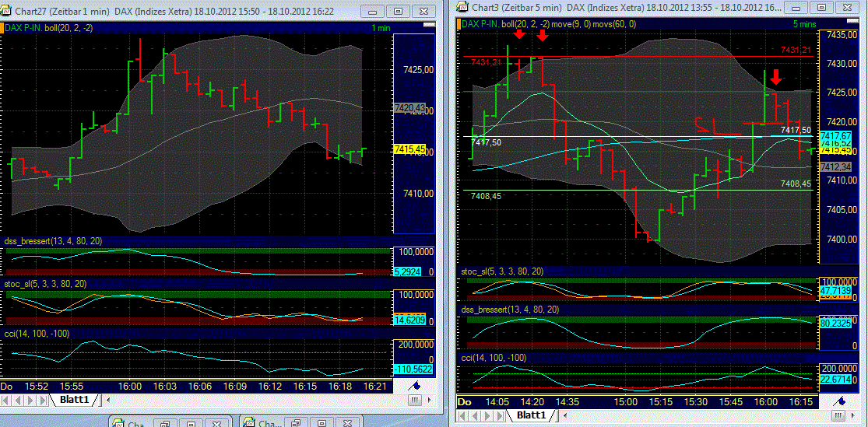The image size is (868, 427).
Task: Click the '1 min' timeframe label
Action: 381,28
